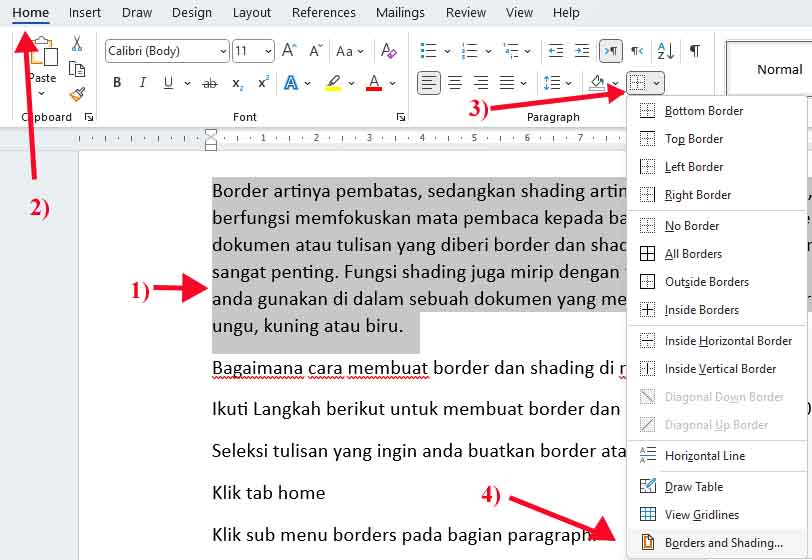Increase font size with grow font icon
This screenshot has height=560, width=812.
(289, 51)
